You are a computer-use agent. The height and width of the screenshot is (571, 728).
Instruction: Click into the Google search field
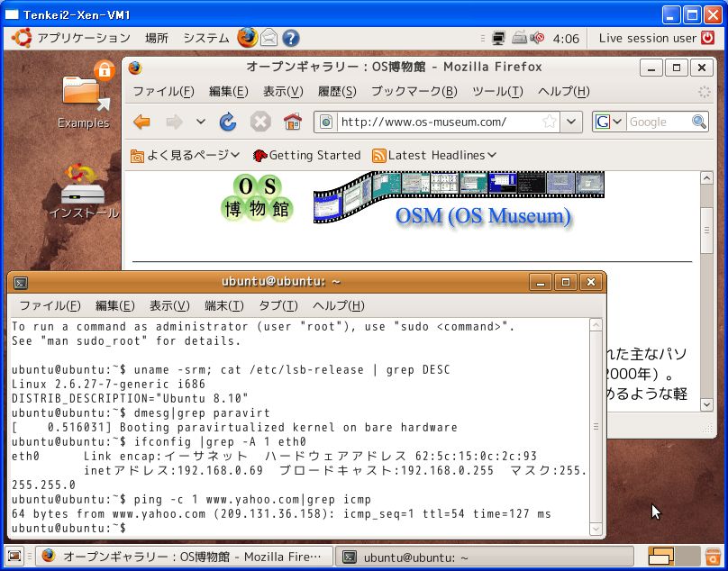click(658, 122)
